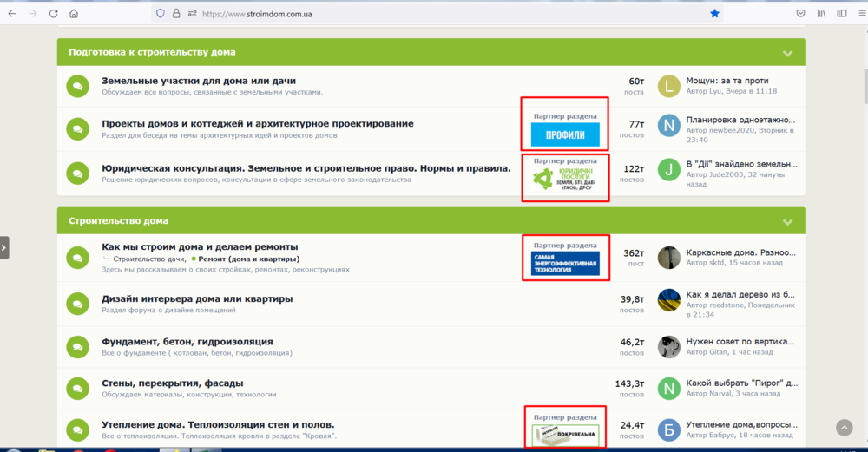Open Как мы строим дома и делаем ремонты
This screenshot has width=868, height=452.
click(200, 246)
